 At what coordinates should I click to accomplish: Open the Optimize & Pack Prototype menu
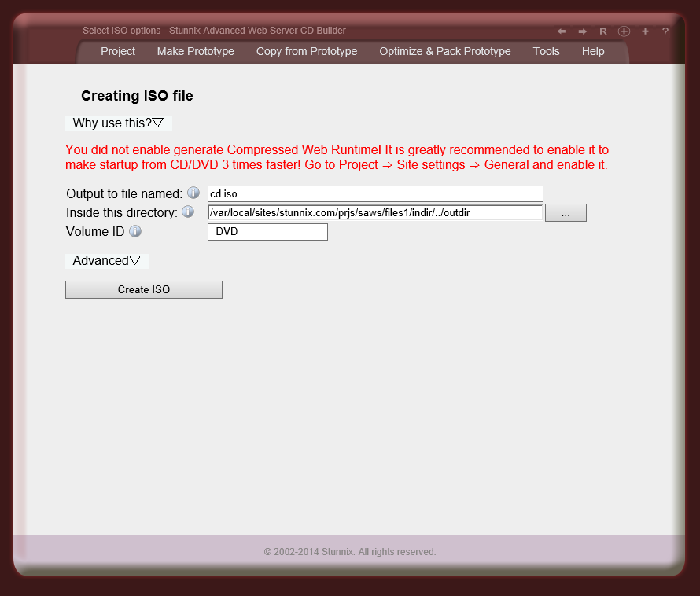tap(444, 51)
